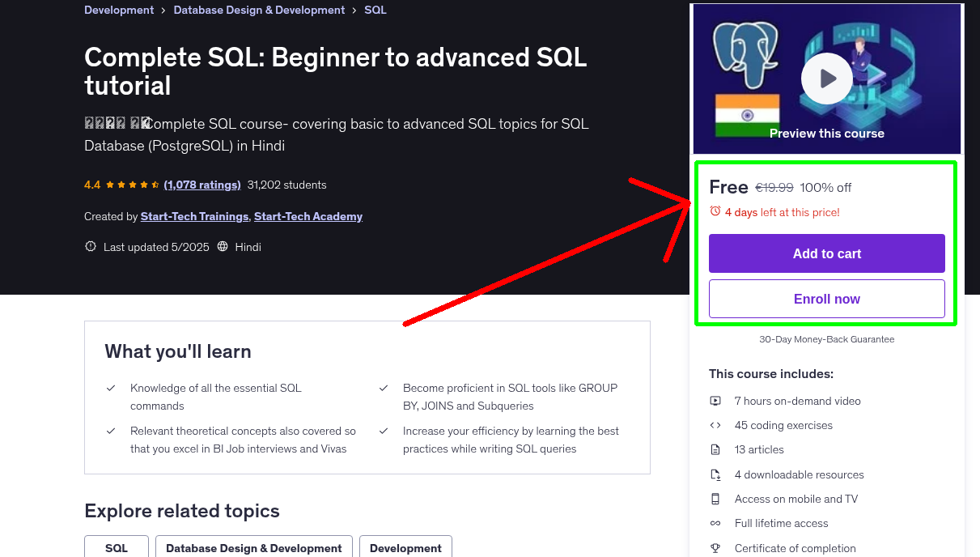Click the 4.4 rating number
This screenshot has height=557, width=980.
(92, 185)
